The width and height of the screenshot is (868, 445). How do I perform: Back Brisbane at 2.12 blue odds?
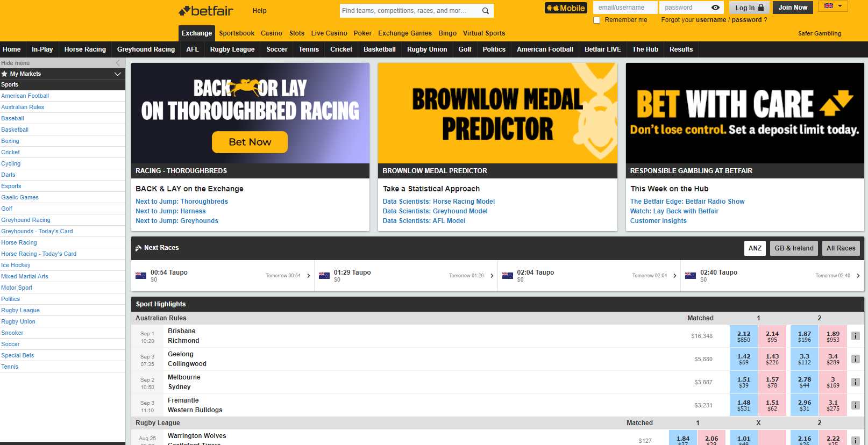744,336
